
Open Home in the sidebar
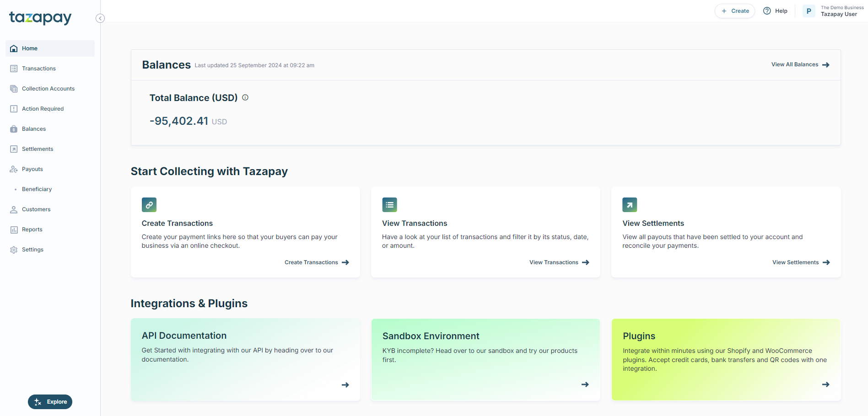click(50, 48)
